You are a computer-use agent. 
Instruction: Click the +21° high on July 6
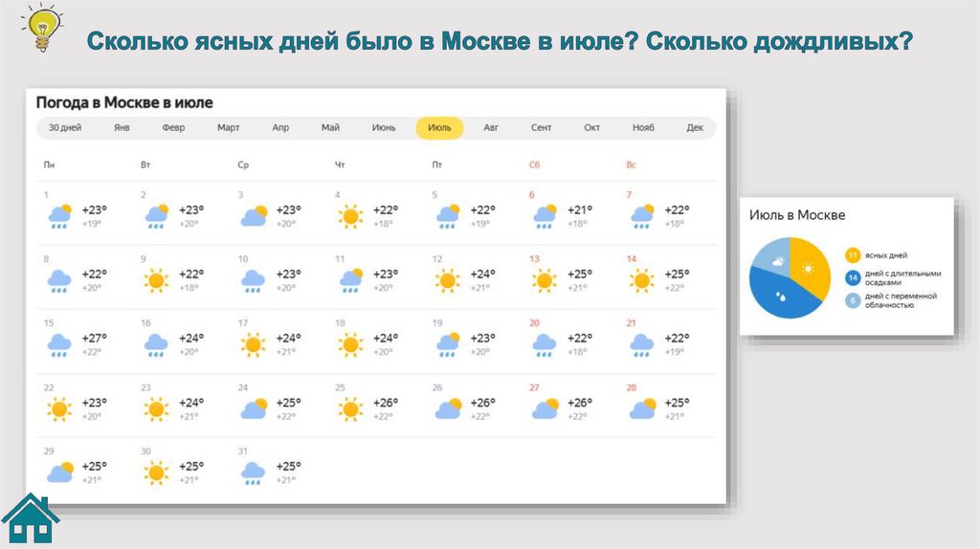tap(579, 209)
